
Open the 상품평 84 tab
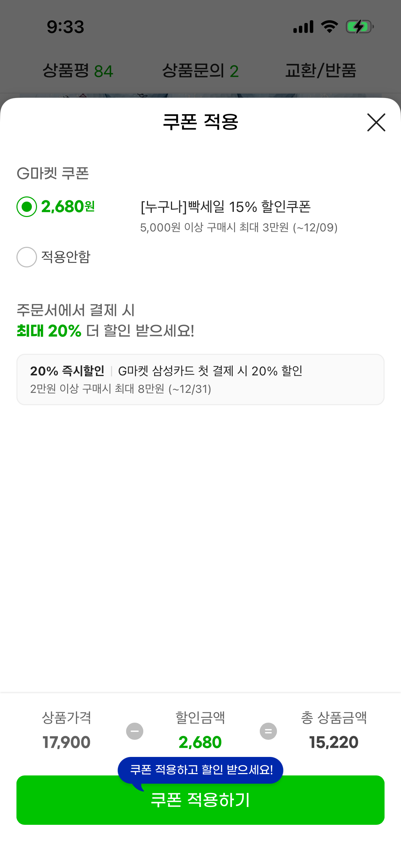[78, 71]
